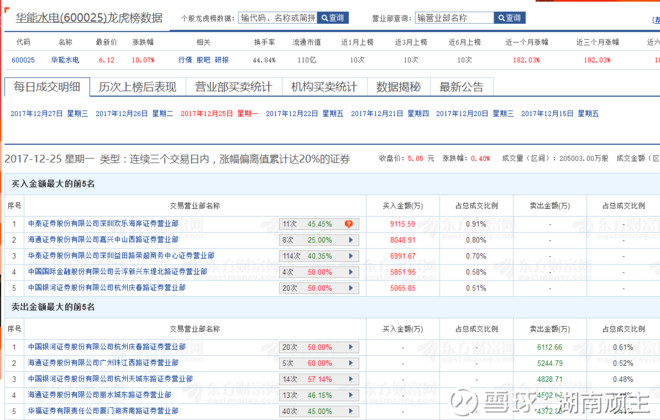Screen dimensions: 660x420
Task: Expand the 中泰证券 11次 45.45% stats box
Action: point(310,224)
